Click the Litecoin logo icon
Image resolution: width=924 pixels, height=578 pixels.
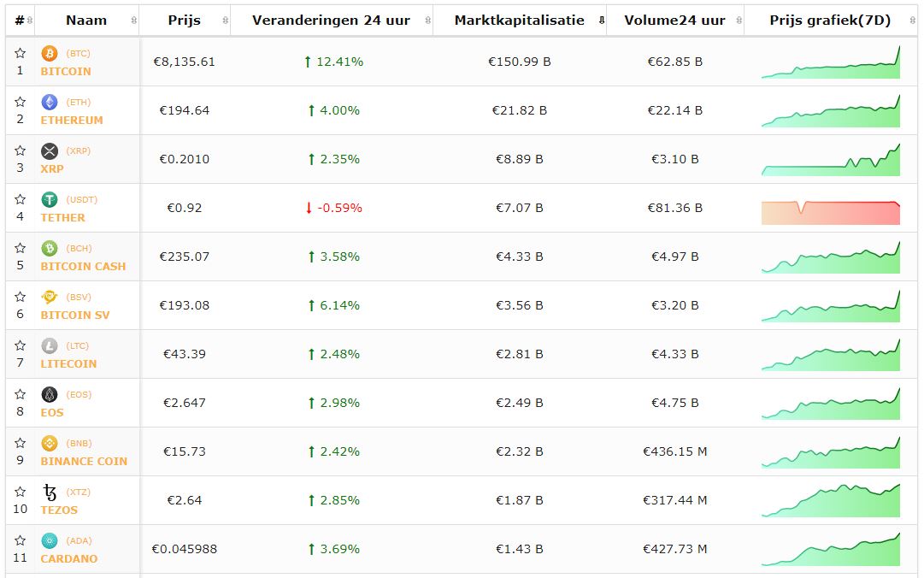pyautogui.click(x=50, y=345)
